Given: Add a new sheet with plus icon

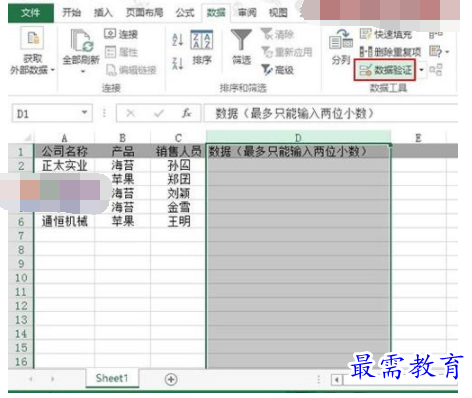Looking at the screenshot, I should click(171, 379).
